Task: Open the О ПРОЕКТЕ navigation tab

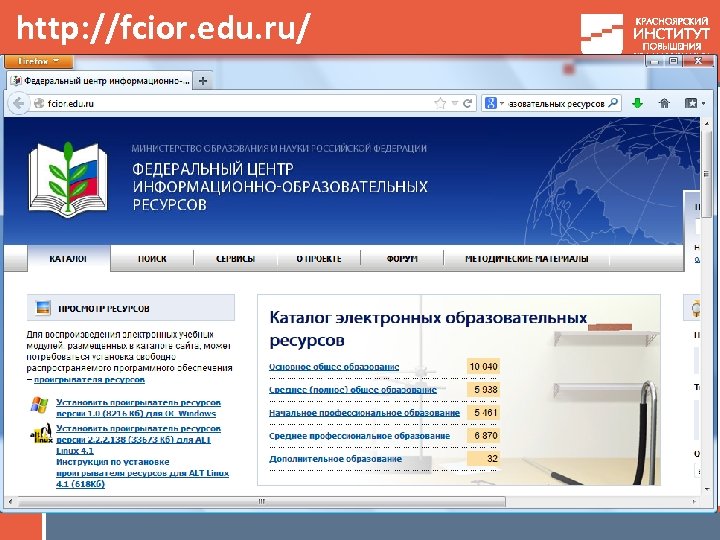Action: pyautogui.click(x=319, y=259)
